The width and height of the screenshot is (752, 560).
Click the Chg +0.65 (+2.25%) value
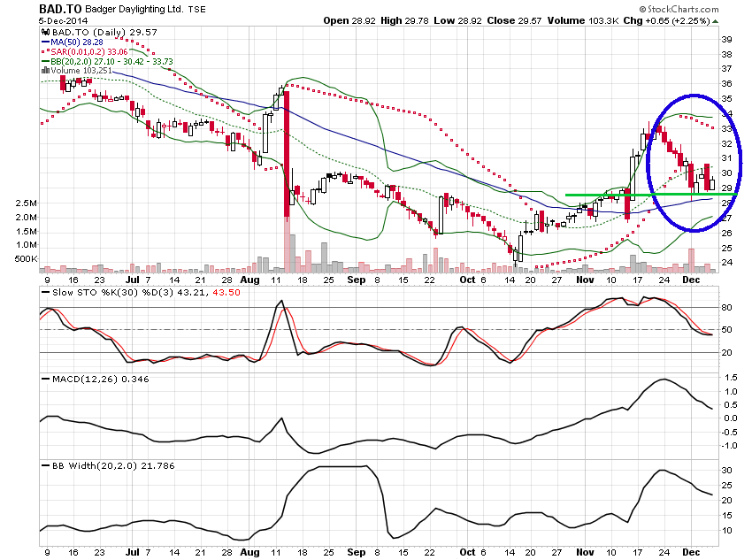click(x=667, y=20)
